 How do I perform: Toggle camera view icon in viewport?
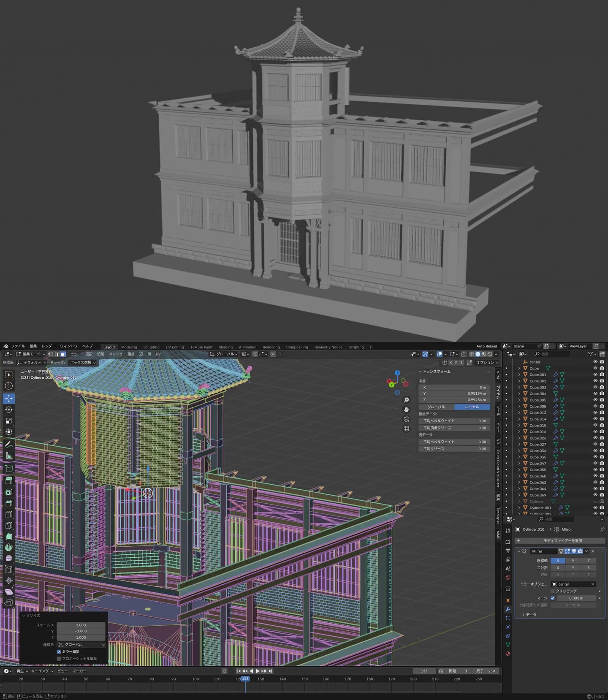click(406, 419)
